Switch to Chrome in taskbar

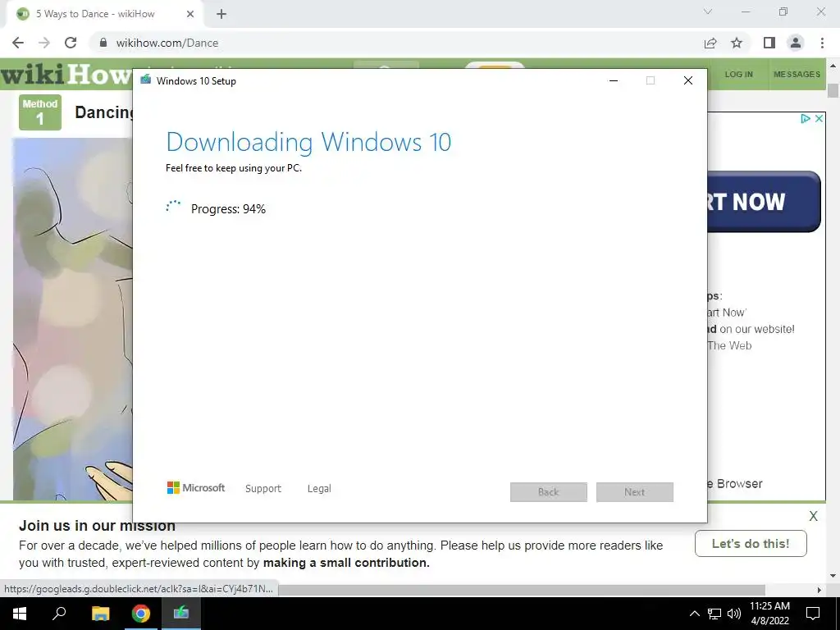pyautogui.click(x=141, y=614)
